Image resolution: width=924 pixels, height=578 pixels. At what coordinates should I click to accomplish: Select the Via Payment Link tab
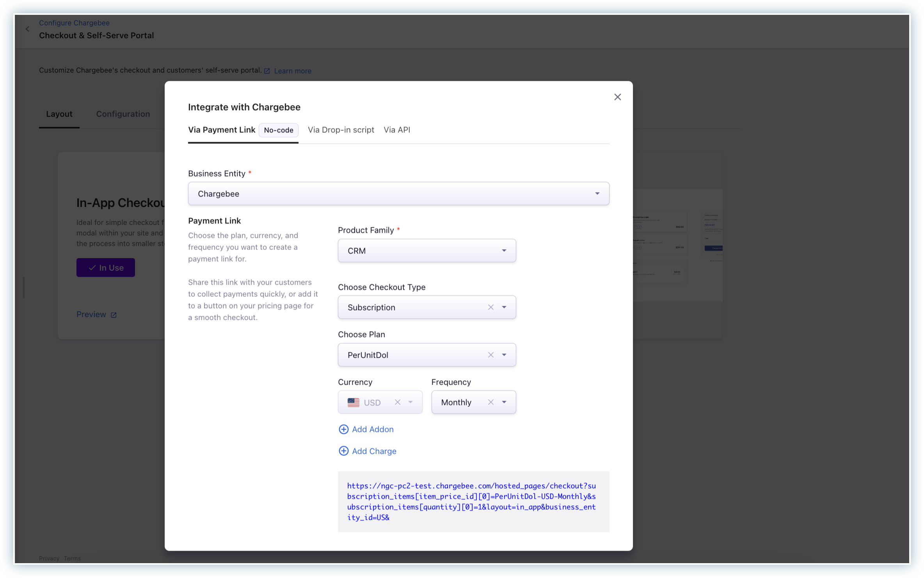pyautogui.click(x=222, y=130)
